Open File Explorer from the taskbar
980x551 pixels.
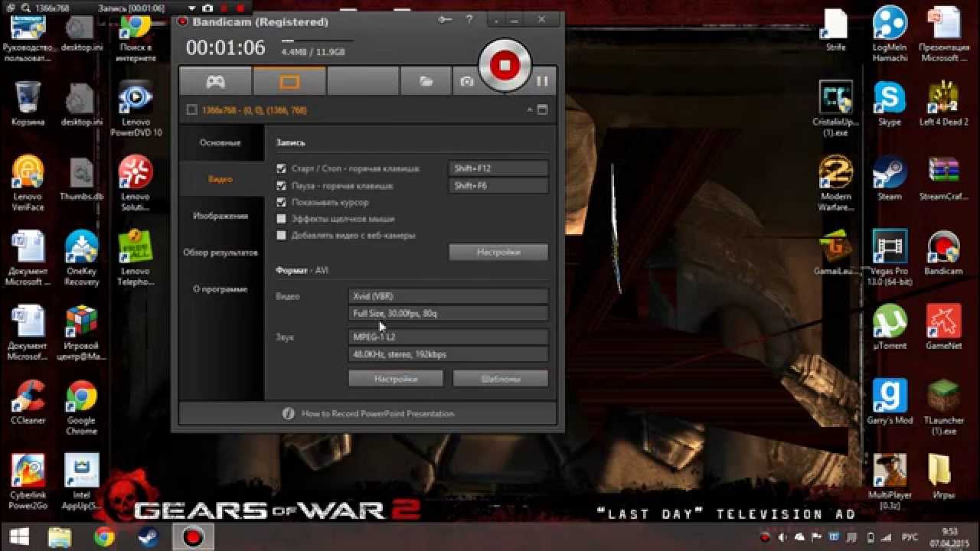coord(60,537)
